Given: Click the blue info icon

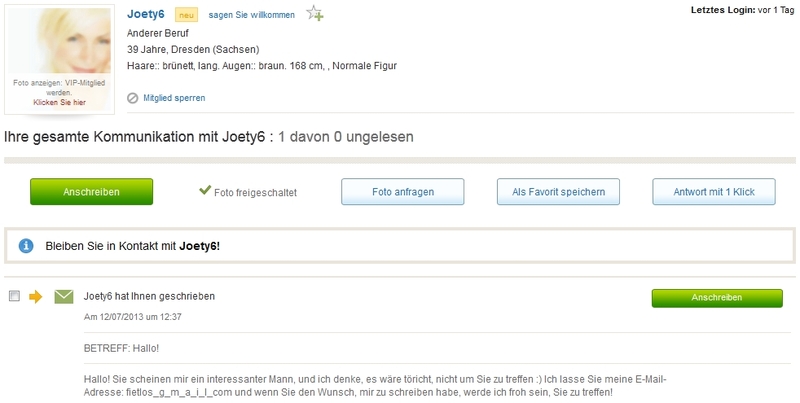Looking at the screenshot, I should point(26,246).
